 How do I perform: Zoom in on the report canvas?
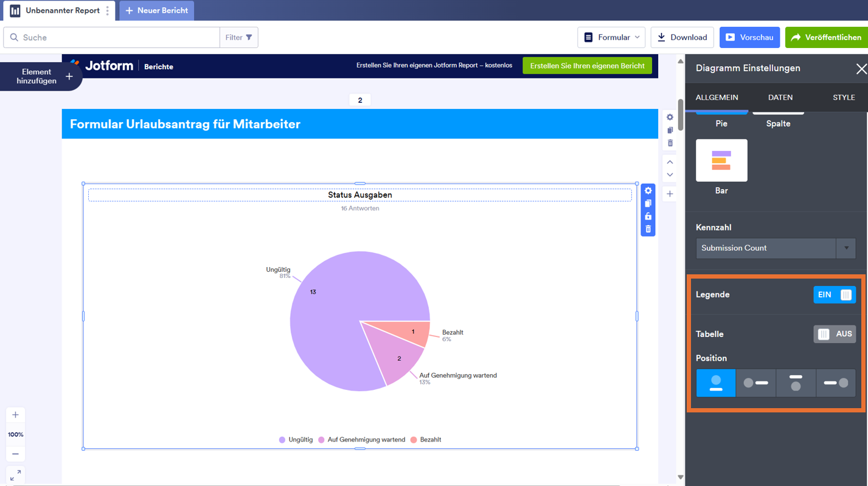[x=15, y=415]
